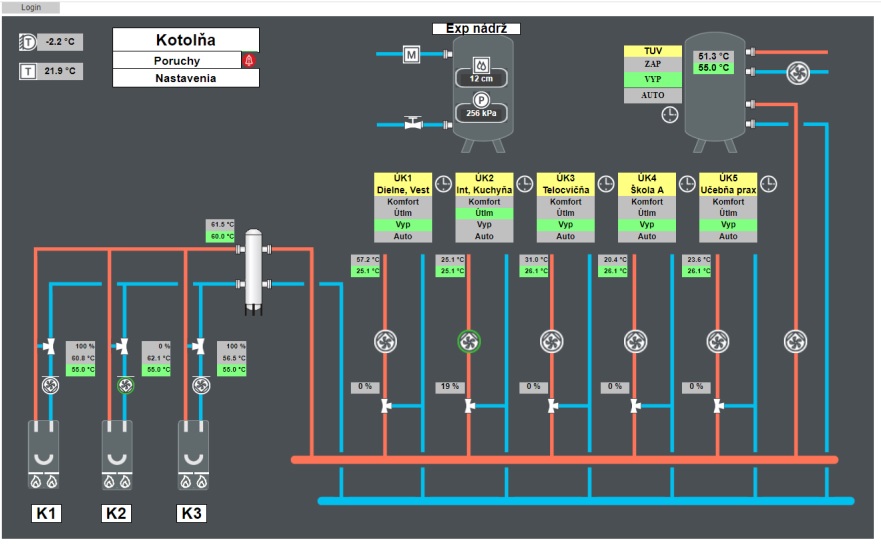The image size is (881, 550).
Task: Click the ÚK5 circuit pump icon
Action: [x=717, y=342]
